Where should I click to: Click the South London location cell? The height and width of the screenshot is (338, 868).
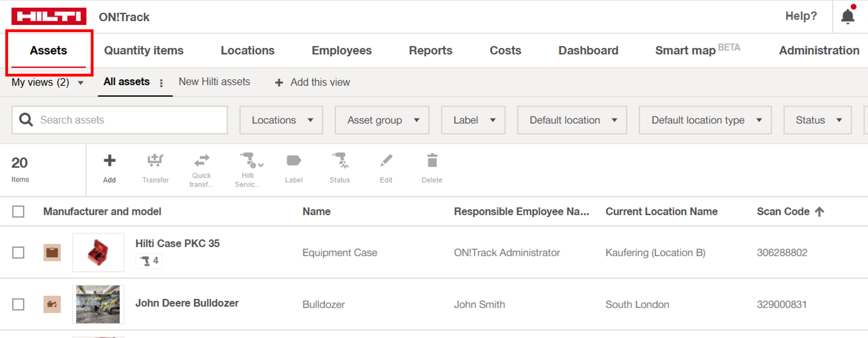[637, 305]
